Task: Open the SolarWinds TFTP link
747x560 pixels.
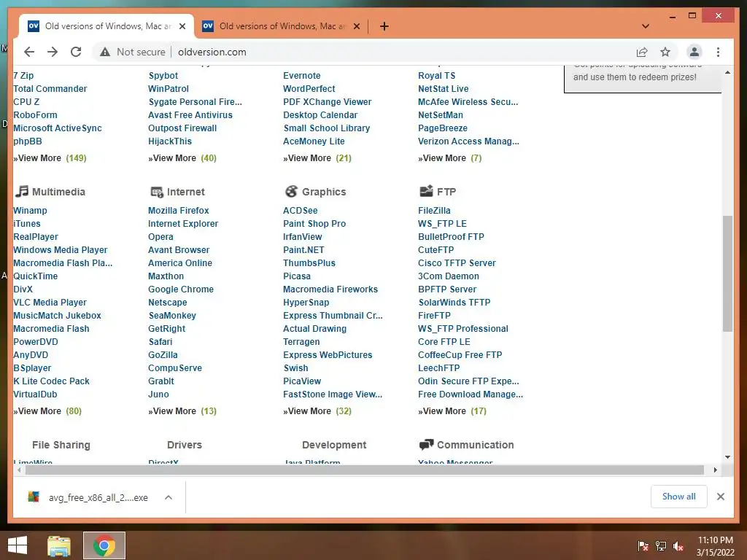Action: [x=454, y=303]
